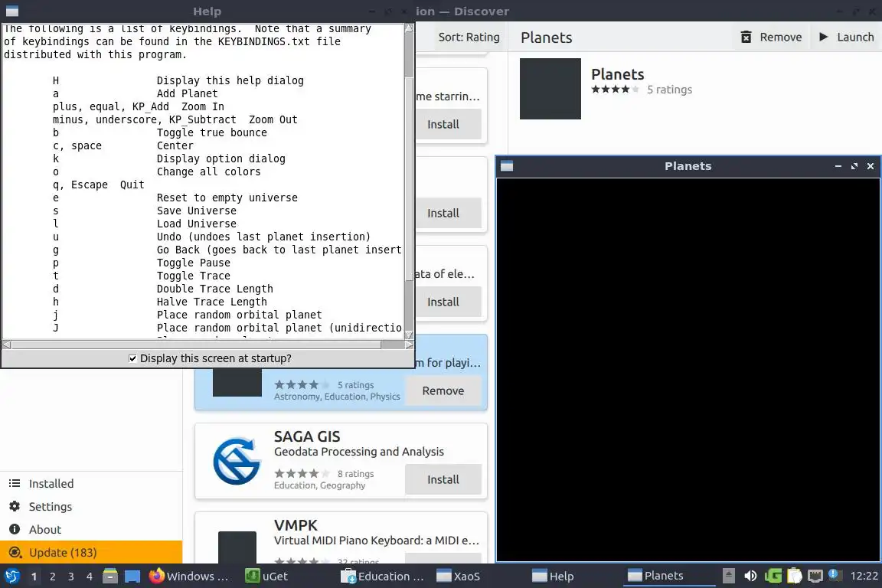Open the Sort: Rating dropdown
Screen dimensions: 882x588
coord(469,38)
